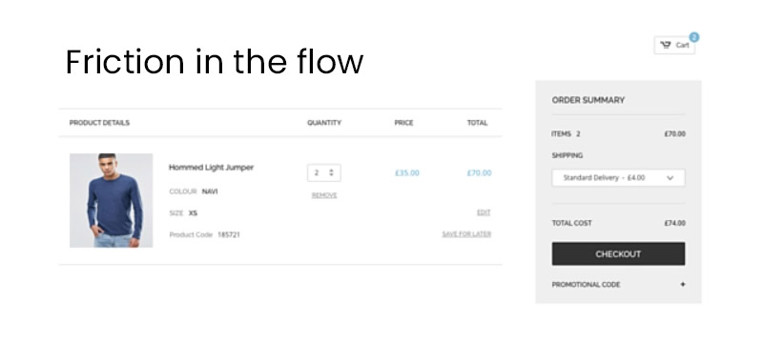763x362 pixels.
Task: Click the Quantity column header
Action: [324, 123]
